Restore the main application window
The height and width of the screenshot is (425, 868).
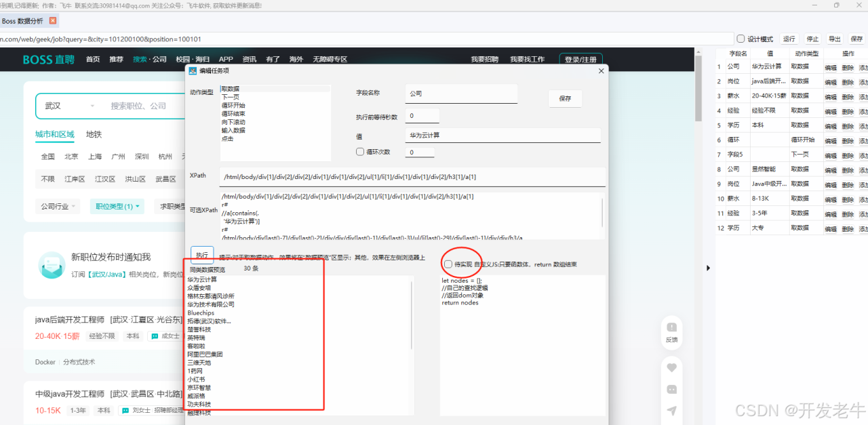click(x=836, y=5)
